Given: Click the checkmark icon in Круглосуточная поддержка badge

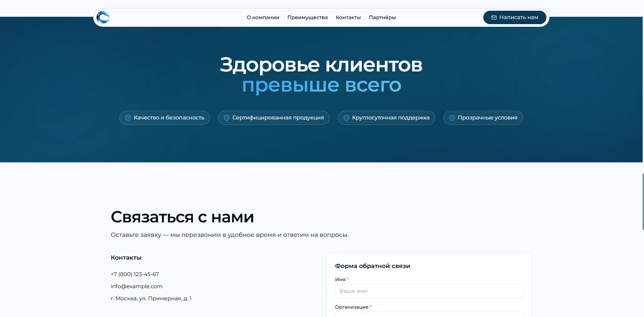Looking at the screenshot, I should 346,118.
